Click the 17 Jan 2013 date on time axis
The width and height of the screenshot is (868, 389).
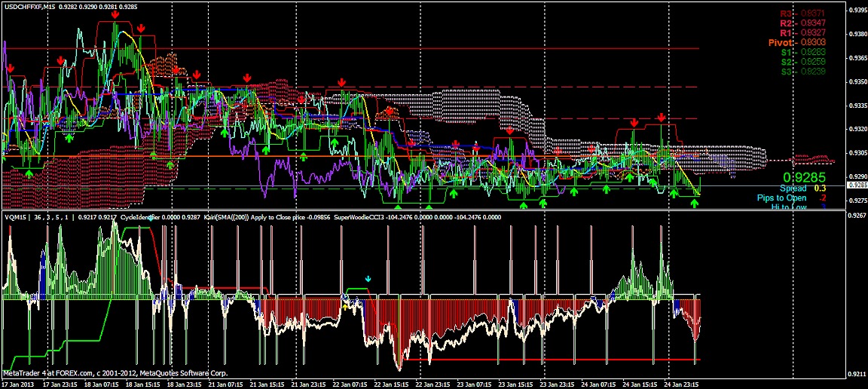[18, 384]
